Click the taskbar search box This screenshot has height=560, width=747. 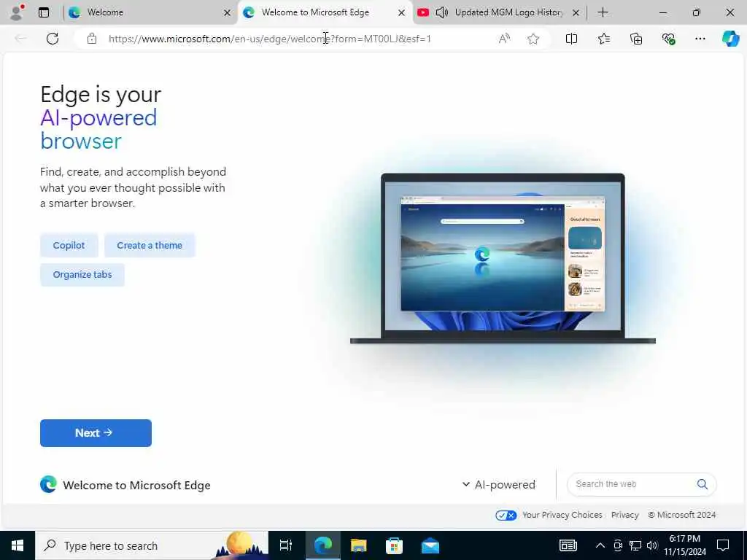tap(152, 545)
